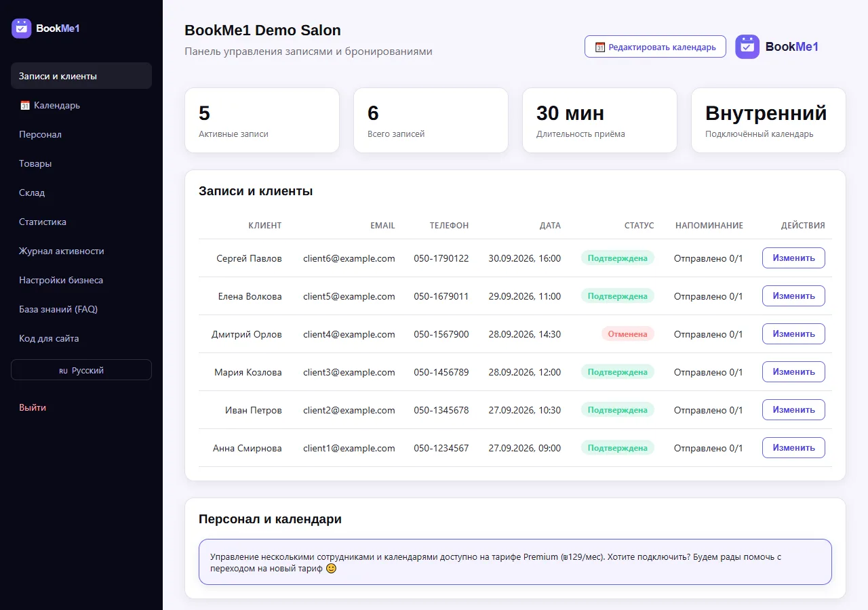The image size is (868, 610).
Task: Click the calendar icon beside Календарь
Action: 24,105
